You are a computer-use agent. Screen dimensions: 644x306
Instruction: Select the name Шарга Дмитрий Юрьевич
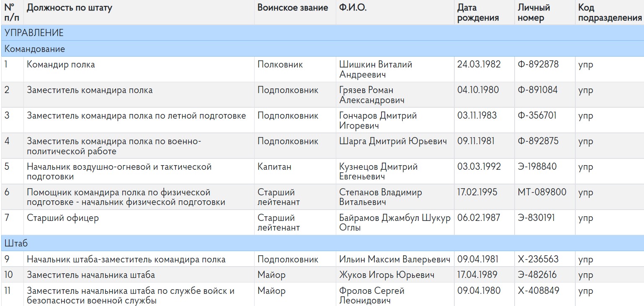[x=393, y=141]
